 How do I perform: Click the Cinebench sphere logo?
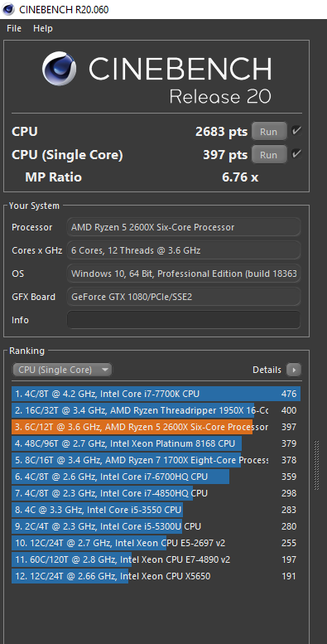click(60, 69)
